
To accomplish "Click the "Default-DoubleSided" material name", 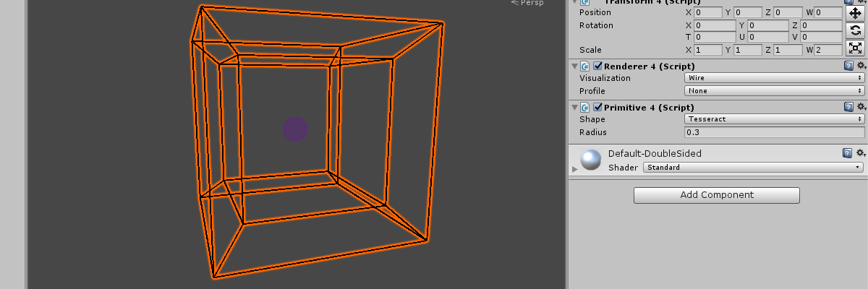I will [x=655, y=153].
